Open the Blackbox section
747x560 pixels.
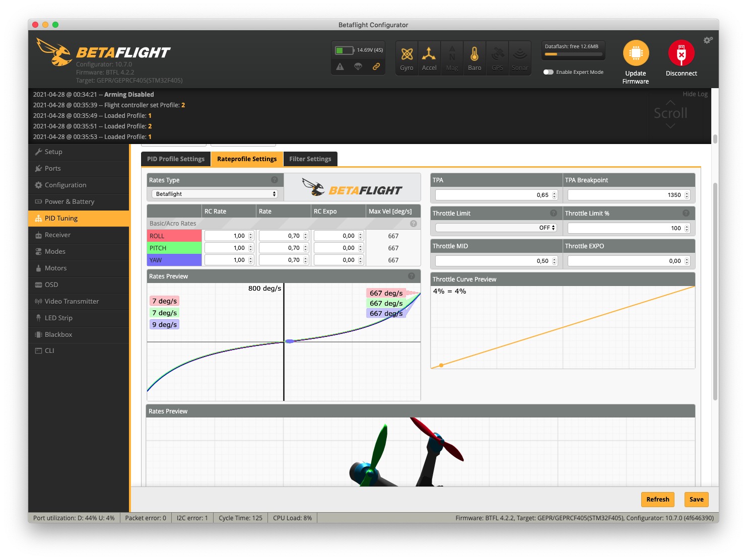(x=79, y=334)
